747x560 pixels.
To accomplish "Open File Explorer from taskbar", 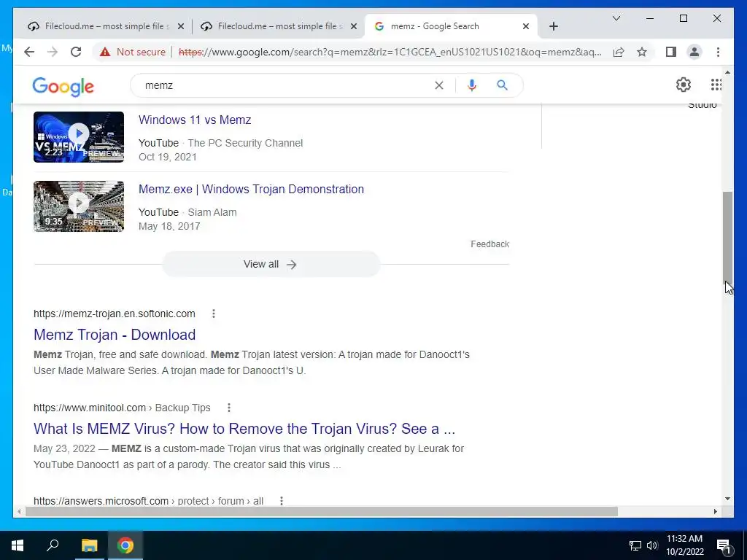I will tap(89, 545).
